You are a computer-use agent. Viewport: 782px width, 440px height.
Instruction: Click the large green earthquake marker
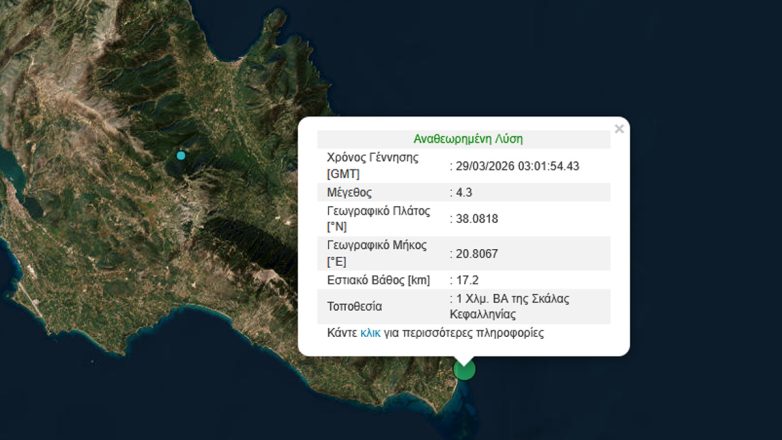tap(464, 370)
